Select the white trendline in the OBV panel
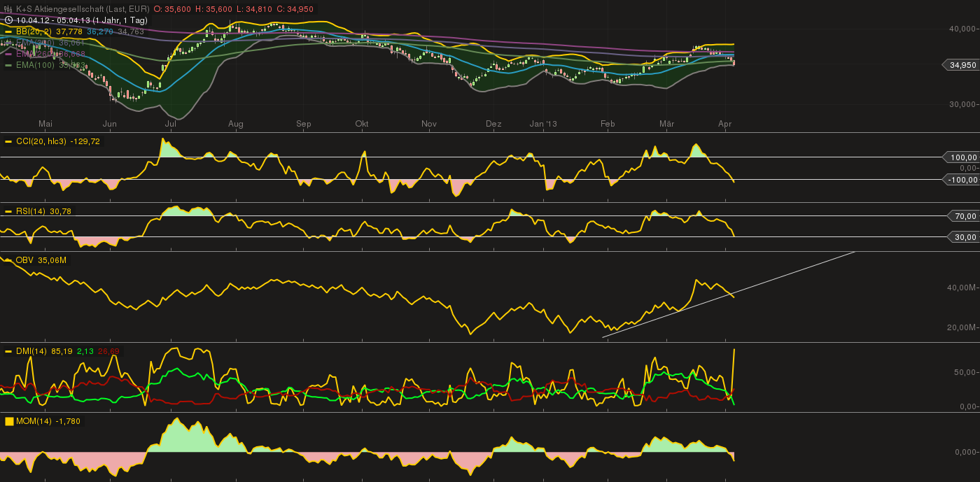The width and height of the screenshot is (980, 482). pyautogui.click(x=728, y=294)
